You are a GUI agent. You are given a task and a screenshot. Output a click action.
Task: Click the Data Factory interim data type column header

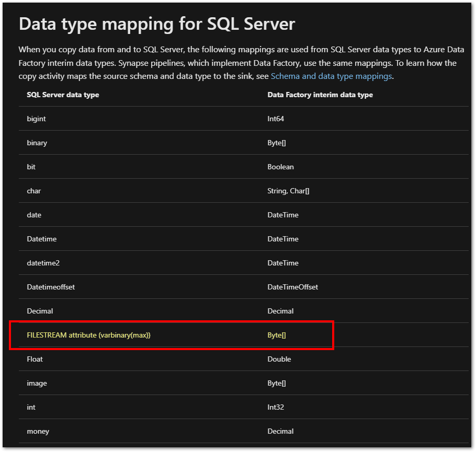[x=320, y=95]
